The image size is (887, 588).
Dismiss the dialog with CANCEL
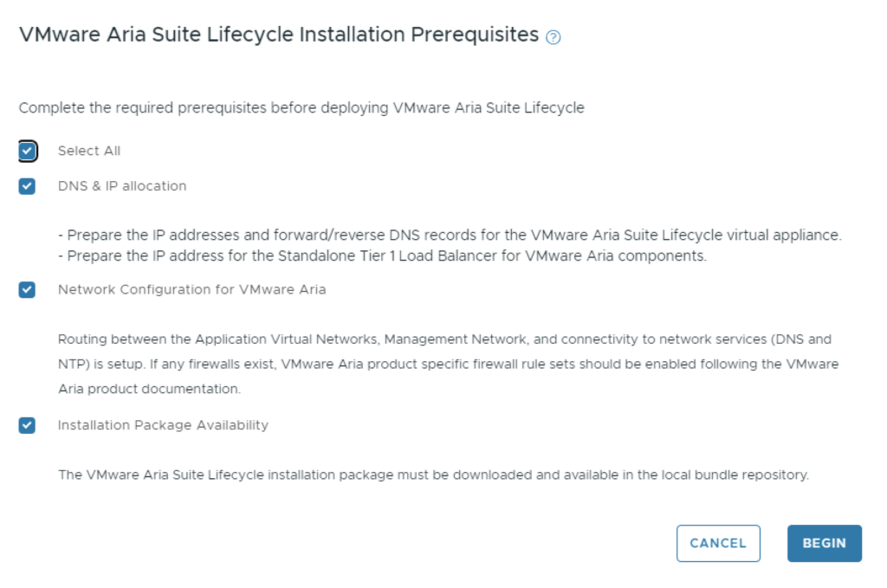pyautogui.click(x=718, y=543)
